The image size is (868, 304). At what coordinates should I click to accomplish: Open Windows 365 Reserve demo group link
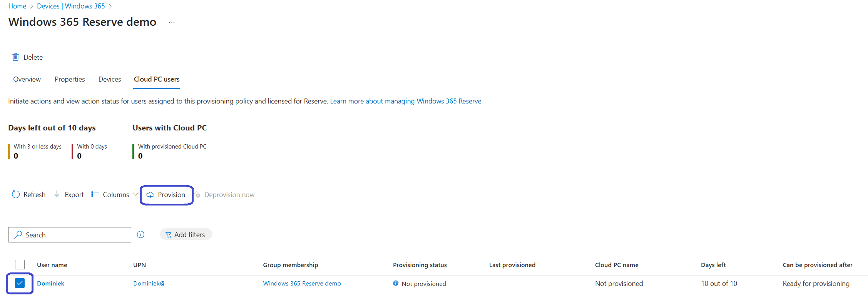pyautogui.click(x=302, y=283)
